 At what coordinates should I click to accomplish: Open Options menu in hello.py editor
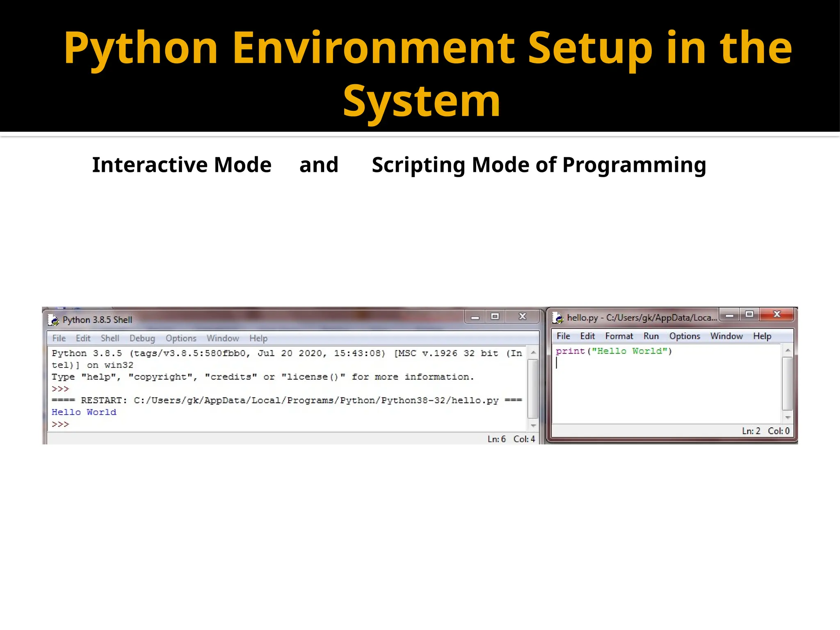coord(685,336)
